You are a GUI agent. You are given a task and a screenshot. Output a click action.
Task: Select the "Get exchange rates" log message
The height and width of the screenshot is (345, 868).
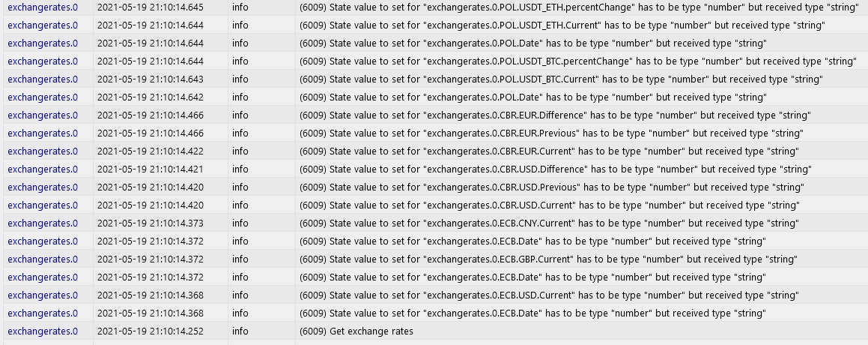click(356, 331)
